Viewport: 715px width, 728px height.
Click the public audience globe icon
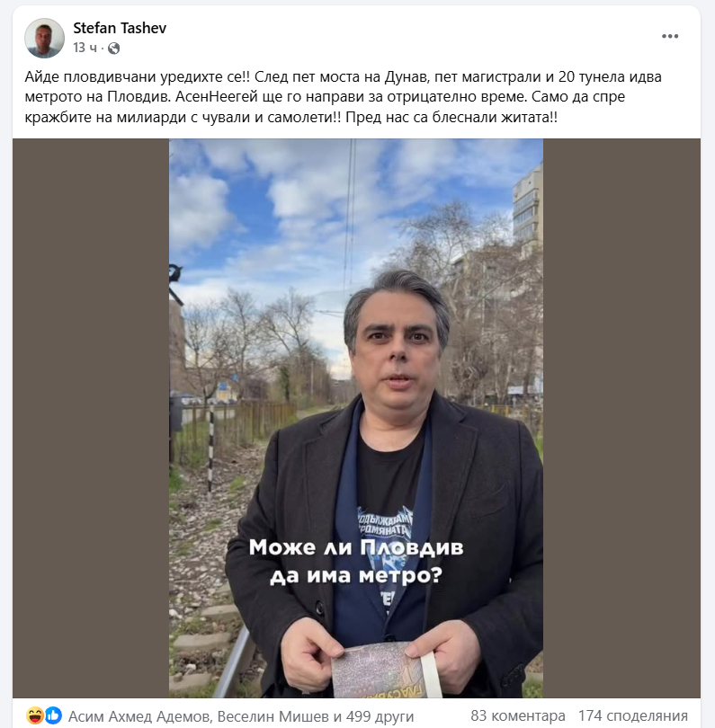click(114, 49)
